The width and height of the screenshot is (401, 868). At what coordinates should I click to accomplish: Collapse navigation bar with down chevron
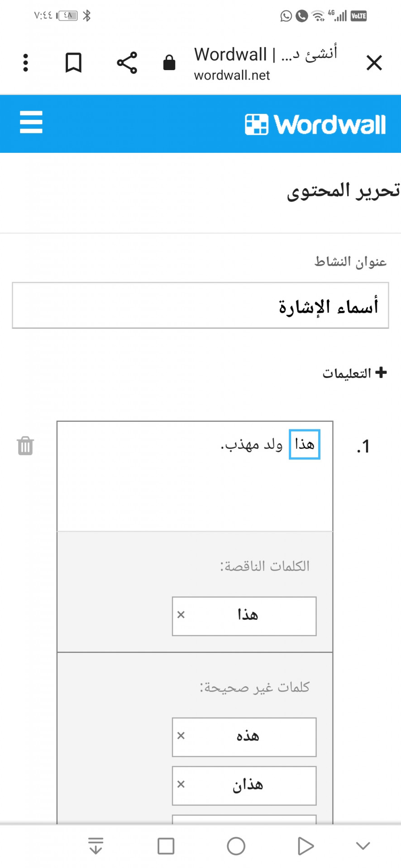pos(363,846)
